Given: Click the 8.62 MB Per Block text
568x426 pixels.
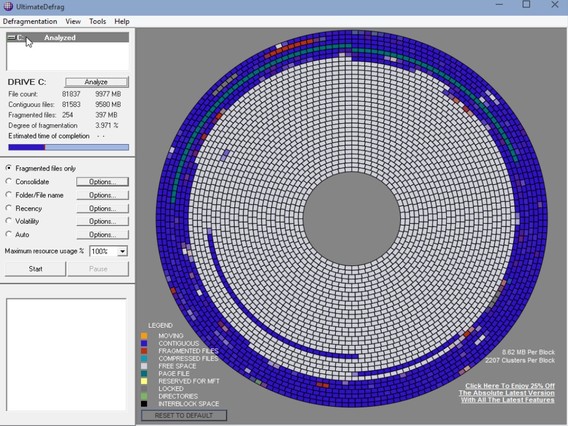Looking at the screenshot, I should 528,352.
